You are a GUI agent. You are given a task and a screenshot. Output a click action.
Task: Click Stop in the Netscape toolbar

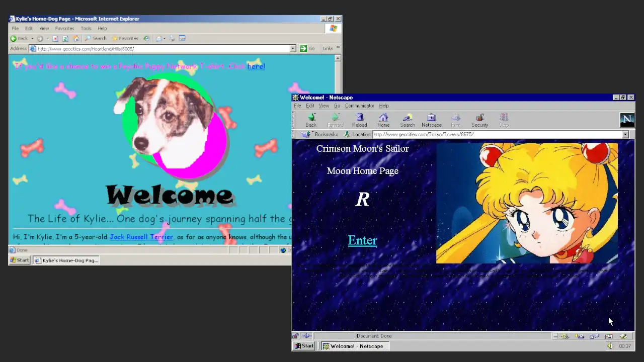(504, 120)
